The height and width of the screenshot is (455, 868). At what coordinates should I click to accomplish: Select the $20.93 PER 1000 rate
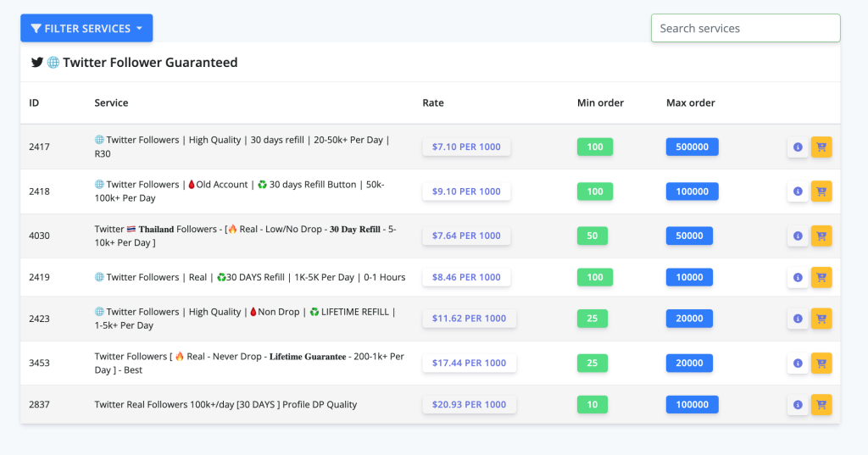(x=469, y=405)
